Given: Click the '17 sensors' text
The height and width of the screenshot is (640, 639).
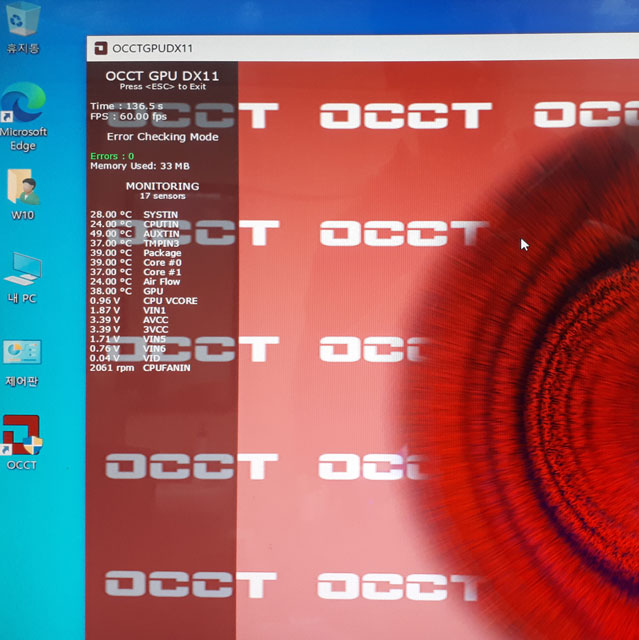Looking at the screenshot, I should (x=162, y=196).
